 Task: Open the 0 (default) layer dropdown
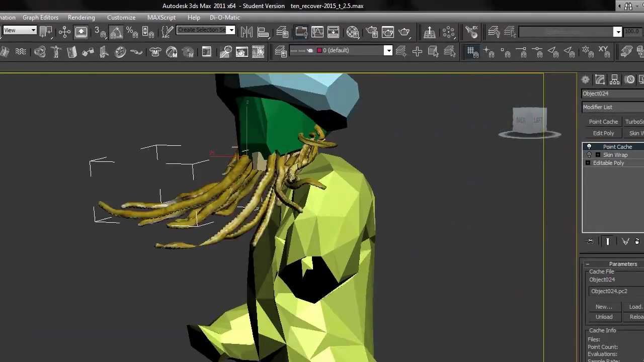coord(388,50)
